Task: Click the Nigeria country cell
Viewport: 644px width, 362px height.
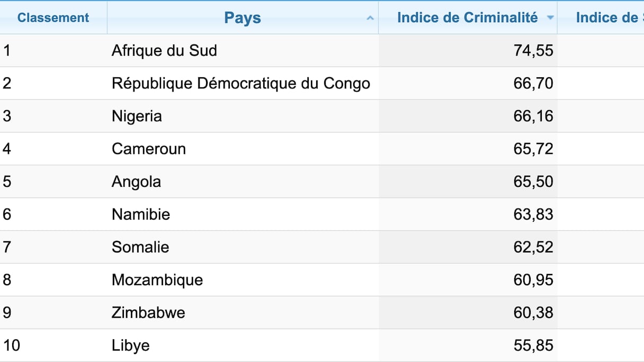Action: [x=137, y=116]
